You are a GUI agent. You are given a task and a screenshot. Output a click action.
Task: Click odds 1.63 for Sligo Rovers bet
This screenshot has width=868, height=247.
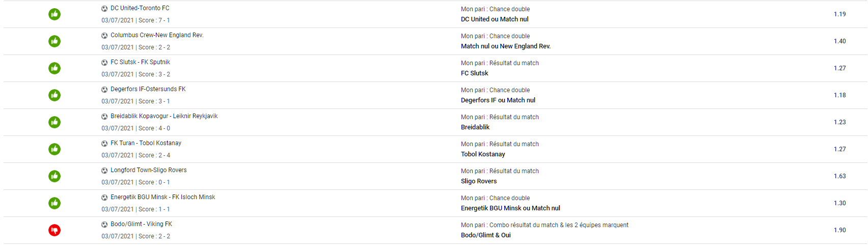pos(839,176)
